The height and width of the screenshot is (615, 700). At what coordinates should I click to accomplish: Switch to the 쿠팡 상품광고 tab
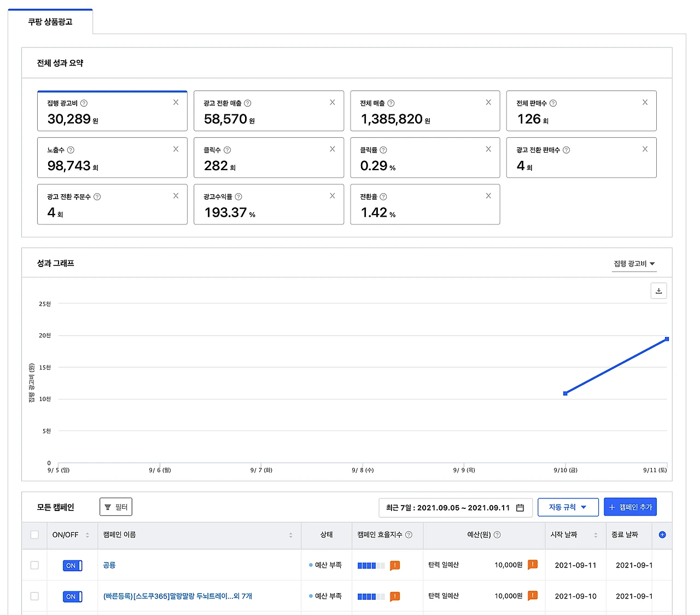(x=50, y=22)
